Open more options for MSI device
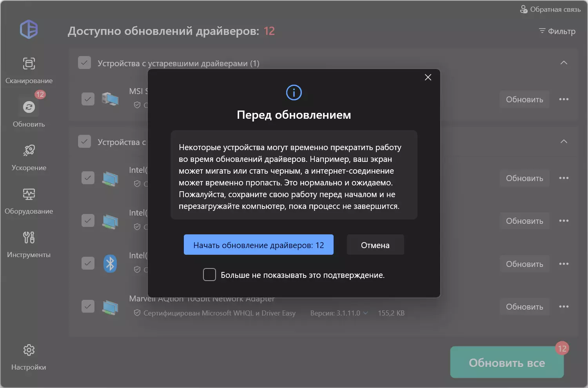 (x=564, y=99)
